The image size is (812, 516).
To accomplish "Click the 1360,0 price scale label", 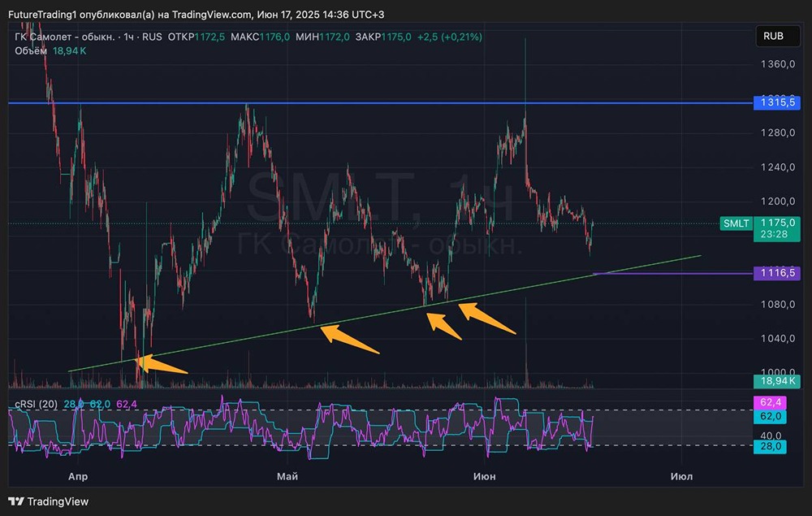I will pyautogui.click(x=778, y=64).
